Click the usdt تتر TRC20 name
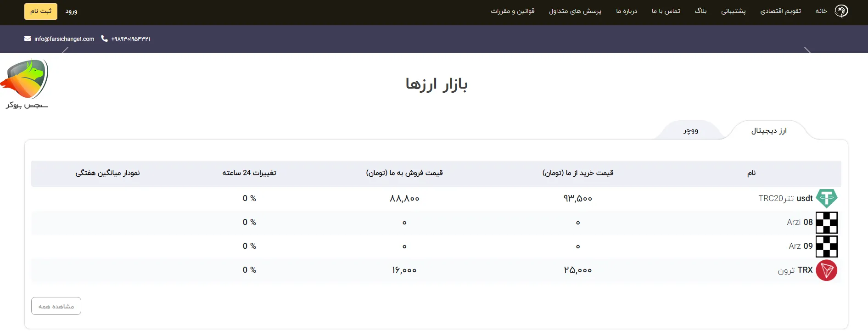The height and width of the screenshot is (336, 868). 785,198
